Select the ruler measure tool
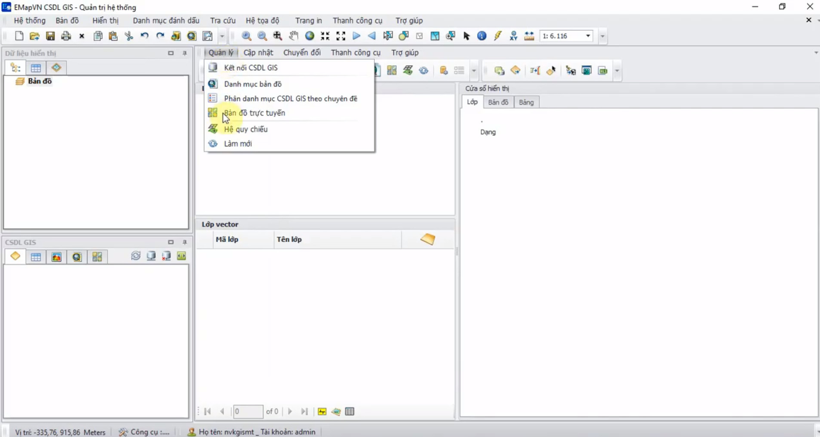This screenshot has width=820, height=437. [x=529, y=36]
